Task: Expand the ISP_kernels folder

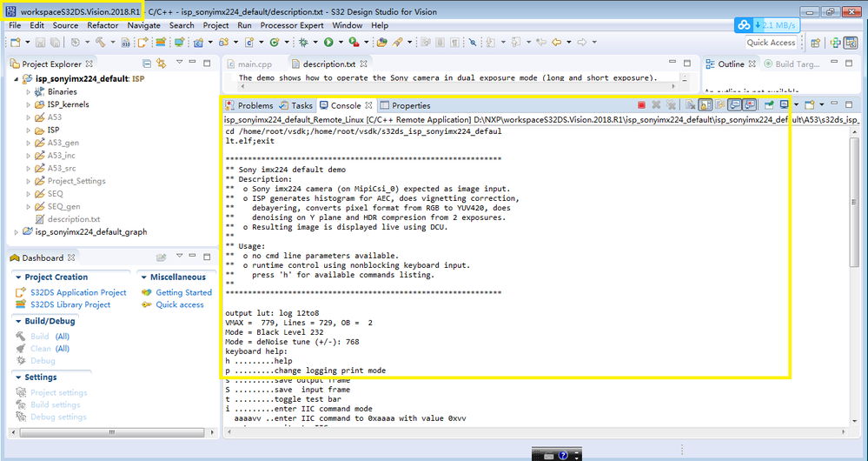Action: click(x=28, y=104)
